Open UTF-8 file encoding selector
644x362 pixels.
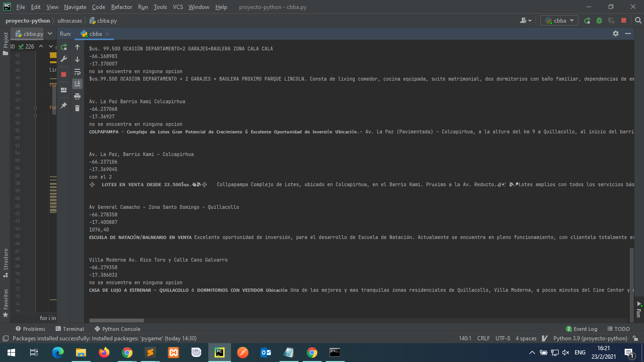tap(503, 338)
